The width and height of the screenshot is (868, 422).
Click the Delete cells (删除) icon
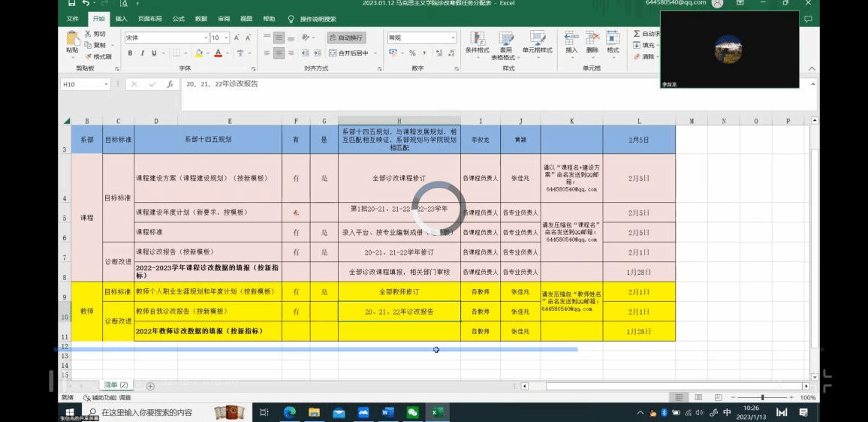tap(592, 38)
